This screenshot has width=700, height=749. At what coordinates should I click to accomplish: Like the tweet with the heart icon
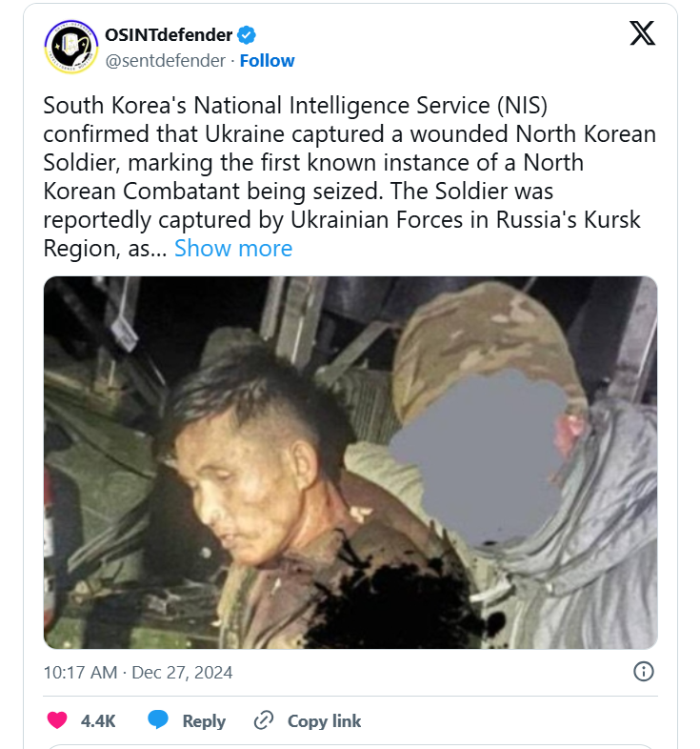click(x=57, y=720)
